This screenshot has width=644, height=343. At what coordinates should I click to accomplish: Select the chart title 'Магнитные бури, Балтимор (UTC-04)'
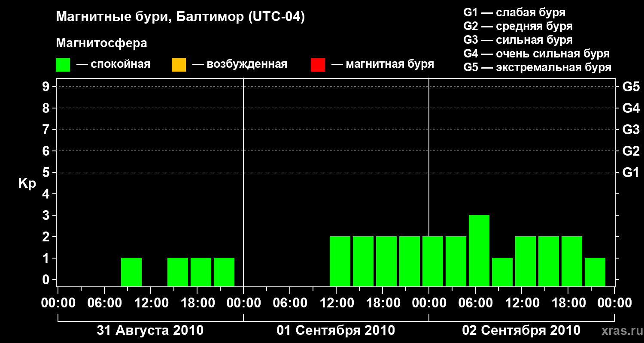(x=180, y=17)
